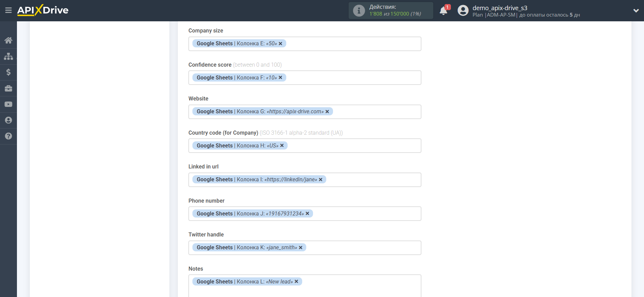Open the notifications bell icon
Screen dimensions: 644x297
tap(443, 11)
